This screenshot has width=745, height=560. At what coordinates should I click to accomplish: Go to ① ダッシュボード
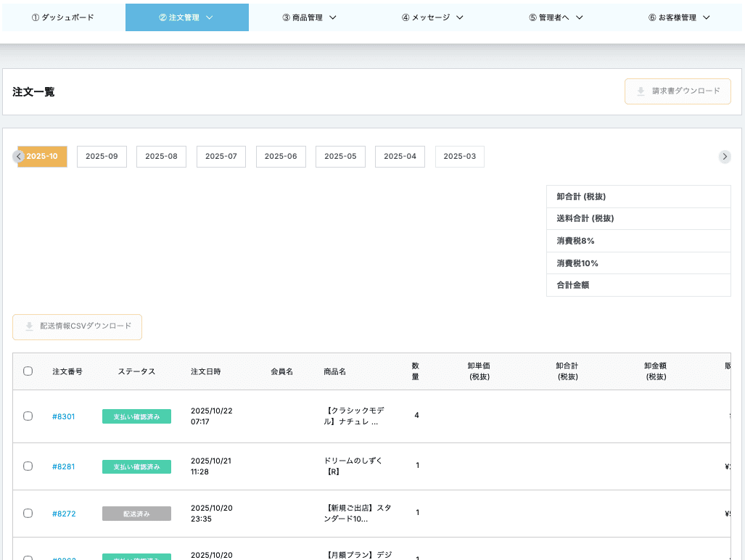(63, 17)
